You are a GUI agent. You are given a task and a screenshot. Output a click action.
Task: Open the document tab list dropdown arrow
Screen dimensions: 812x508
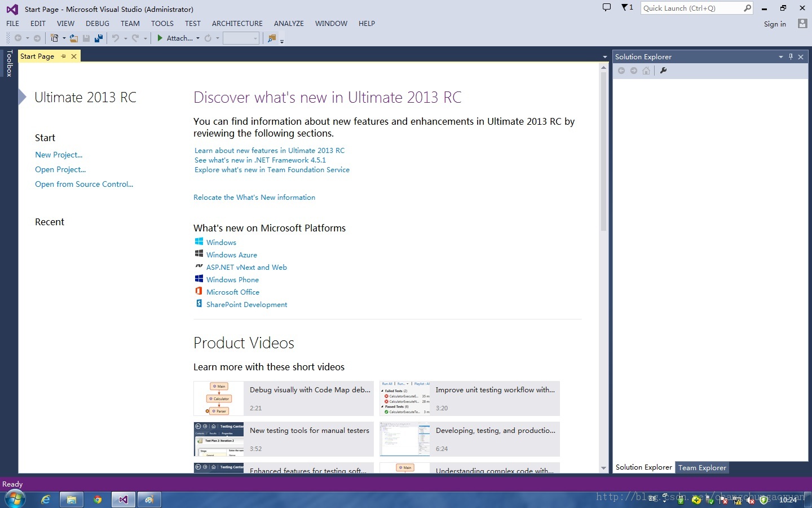(605, 57)
